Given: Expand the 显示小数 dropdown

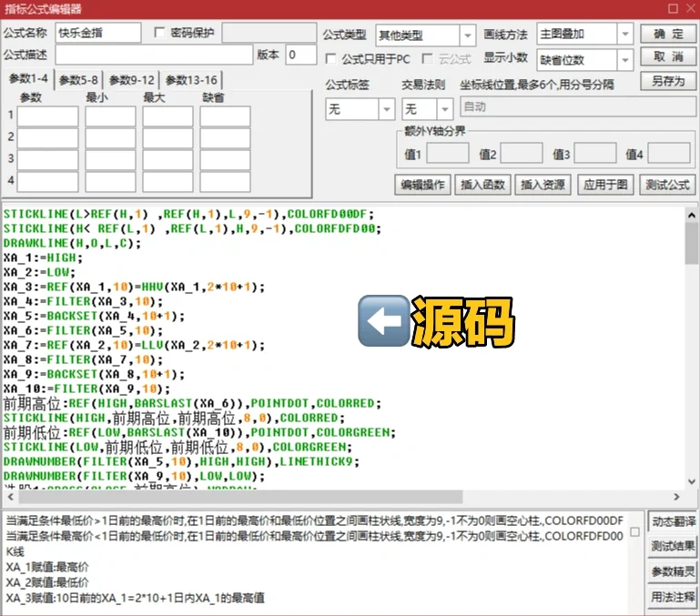Looking at the screenshot, I should [x=625, y=60].
